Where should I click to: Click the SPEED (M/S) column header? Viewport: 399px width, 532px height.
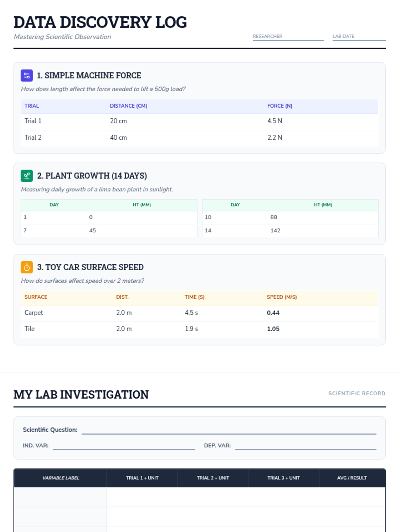click(282, 297)
